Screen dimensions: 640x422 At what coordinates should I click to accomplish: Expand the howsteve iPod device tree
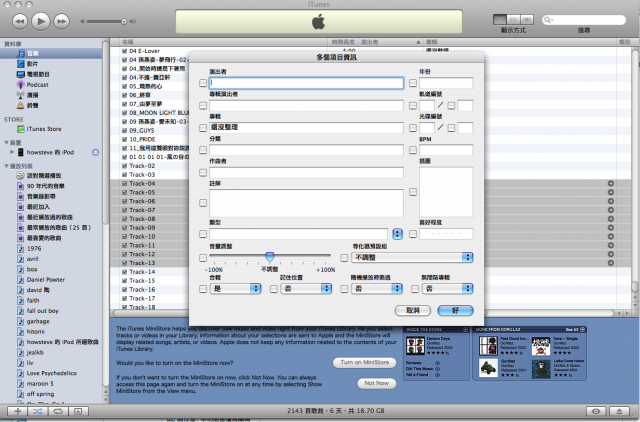[x=10, y=151]
